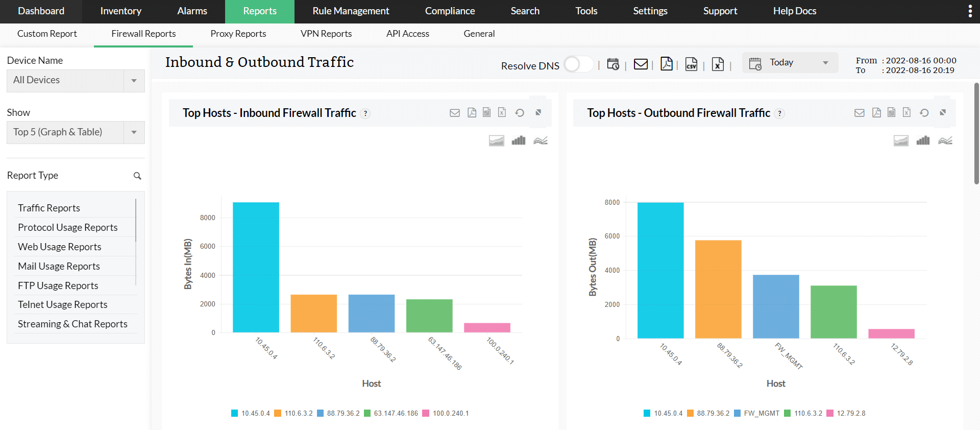Image resolution: width=980 pixels, height=430 pixels.
Task: Click the page vertical scrollbar
Action: 976,133
